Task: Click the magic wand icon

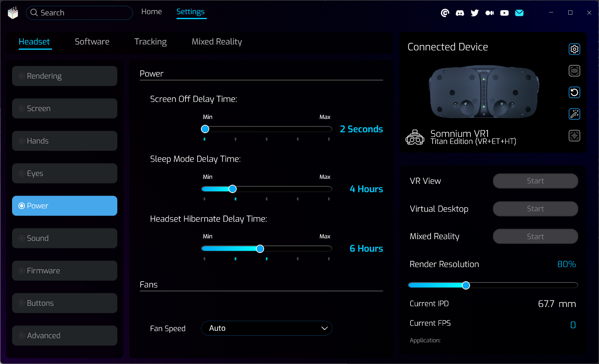Action: point(574,114)
